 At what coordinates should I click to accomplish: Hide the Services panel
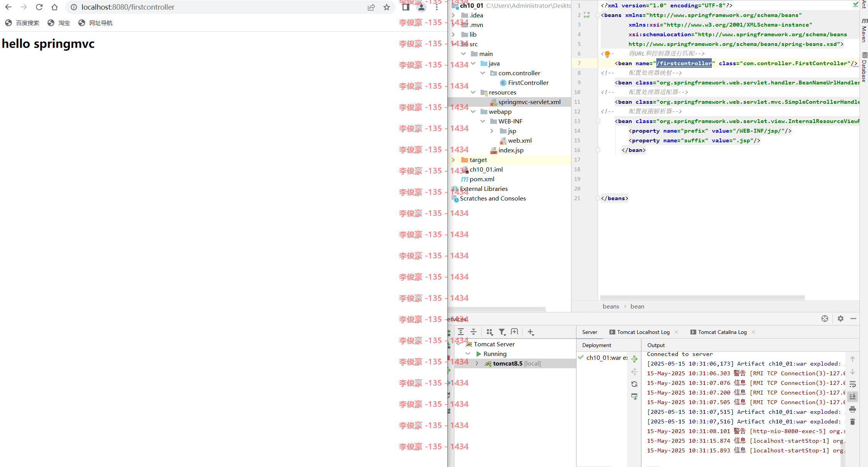pos(853,319)
